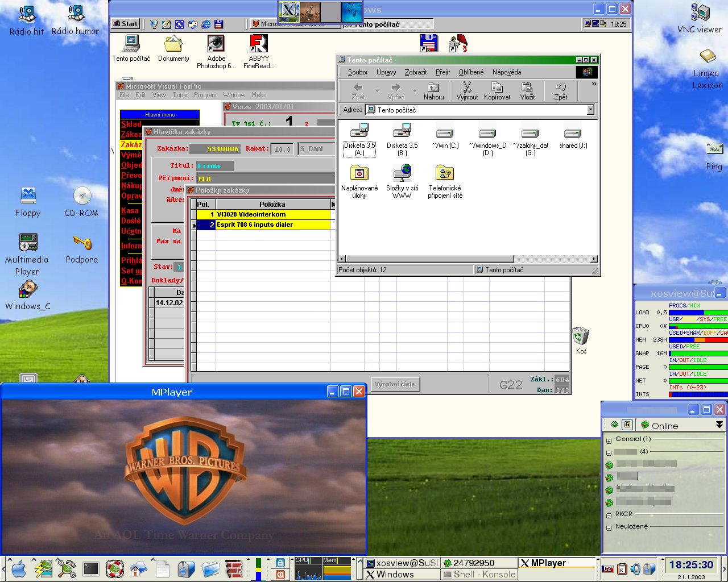Open the lifebuoy help icon in panel
The height and width of the screenshot is (582, 728).
click(114, 568)
